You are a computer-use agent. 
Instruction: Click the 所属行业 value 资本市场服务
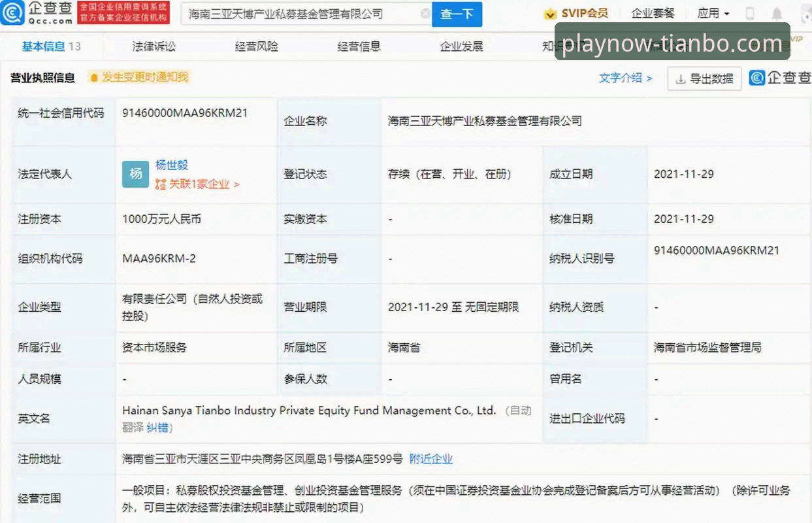point(154,348)
